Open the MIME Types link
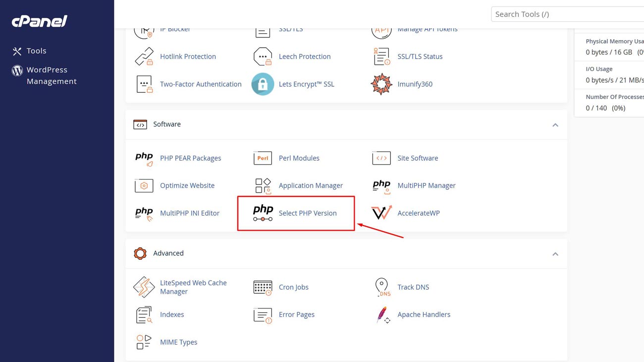The image size is (644, 362). coord(178,342)
